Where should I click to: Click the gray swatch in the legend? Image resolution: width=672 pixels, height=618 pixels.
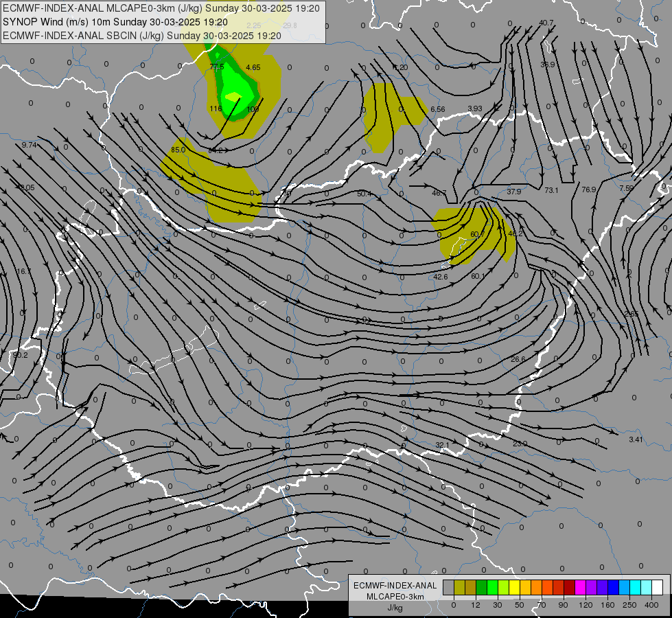click(x=448, y=587)
